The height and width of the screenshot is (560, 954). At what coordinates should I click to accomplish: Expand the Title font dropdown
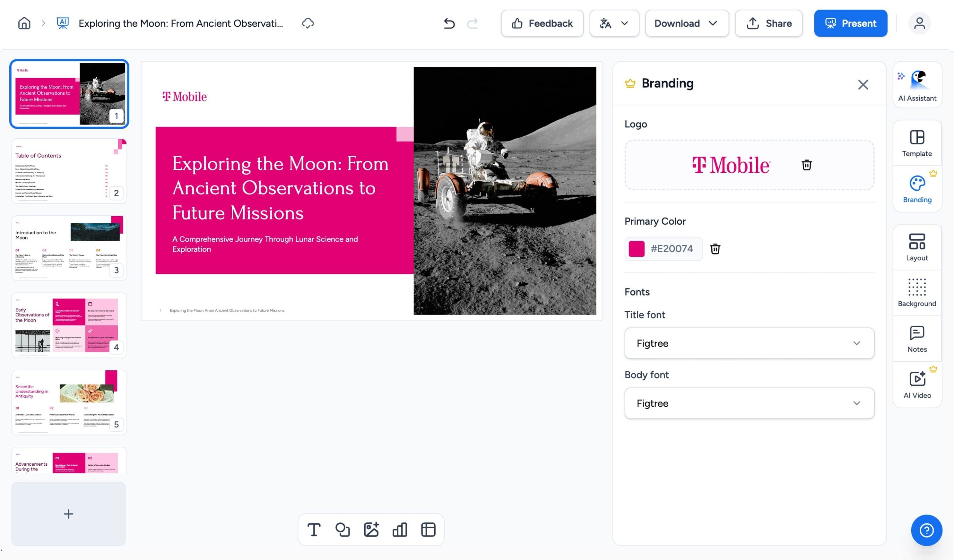click(x=856, y=343)
